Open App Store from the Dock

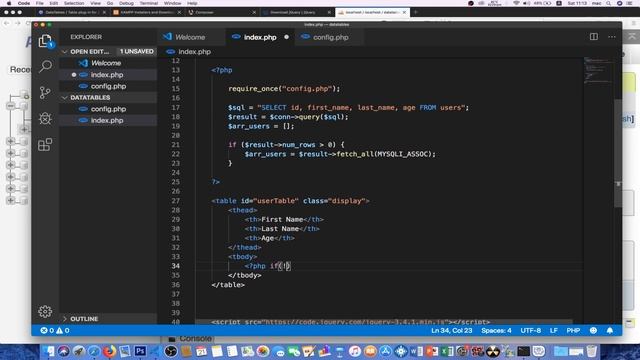pyautogui.click(x=385, y=351)
